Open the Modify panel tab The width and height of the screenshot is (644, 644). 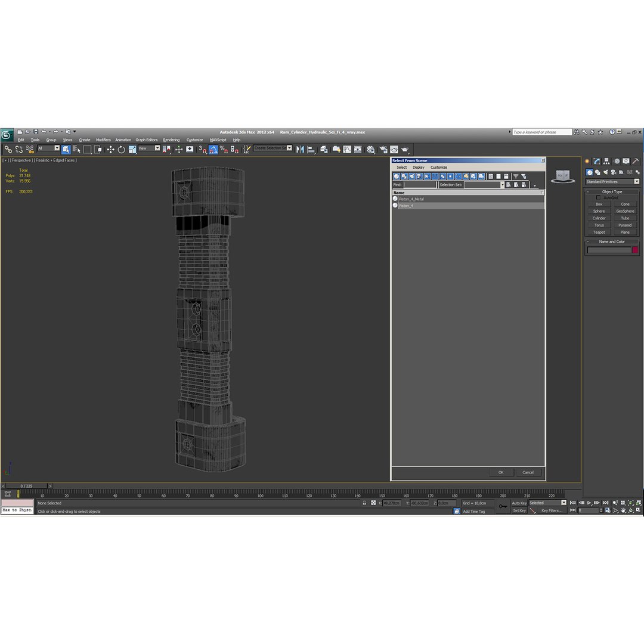point(597,162)
